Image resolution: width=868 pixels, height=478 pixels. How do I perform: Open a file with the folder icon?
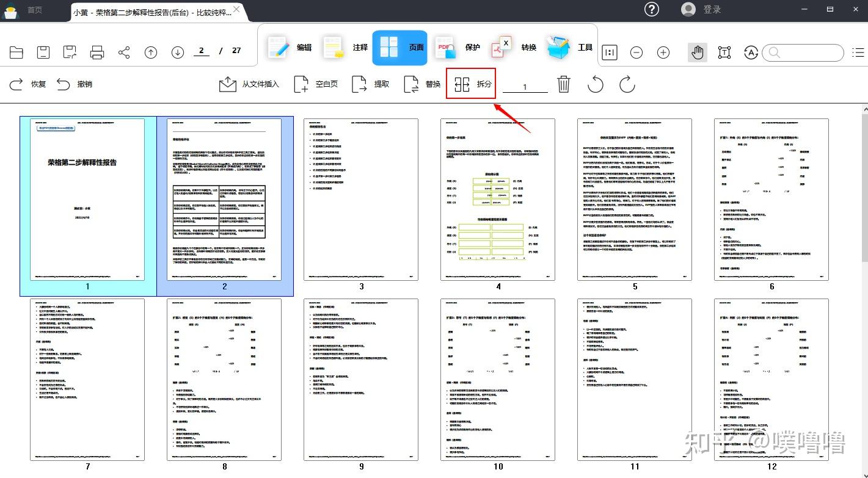[16, 53]
